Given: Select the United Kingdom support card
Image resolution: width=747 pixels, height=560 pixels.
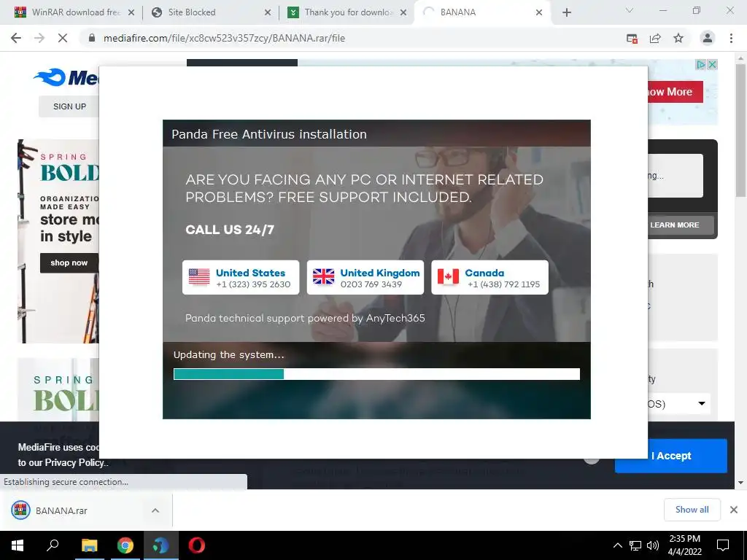Looking at the screenshot, I should pyautogui.click(x=365, y=278).
